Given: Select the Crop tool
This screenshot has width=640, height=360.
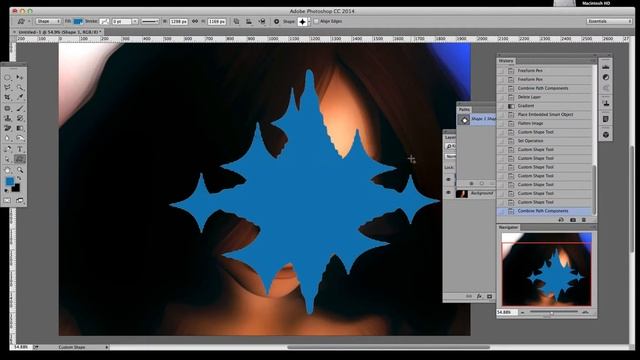Looking at the screenshot, I should pos(8,97).
